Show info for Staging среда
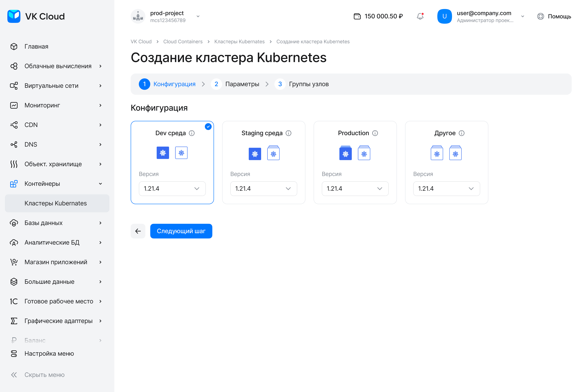This screenshot has width=588, height=392. tap(288, 133)
